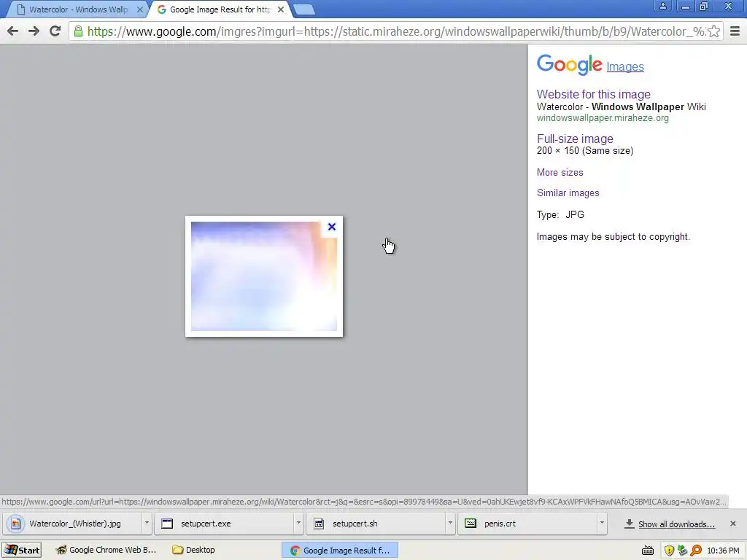
Task: Go forward using the browser forward arrow
Action: click(x=34, y=31)
